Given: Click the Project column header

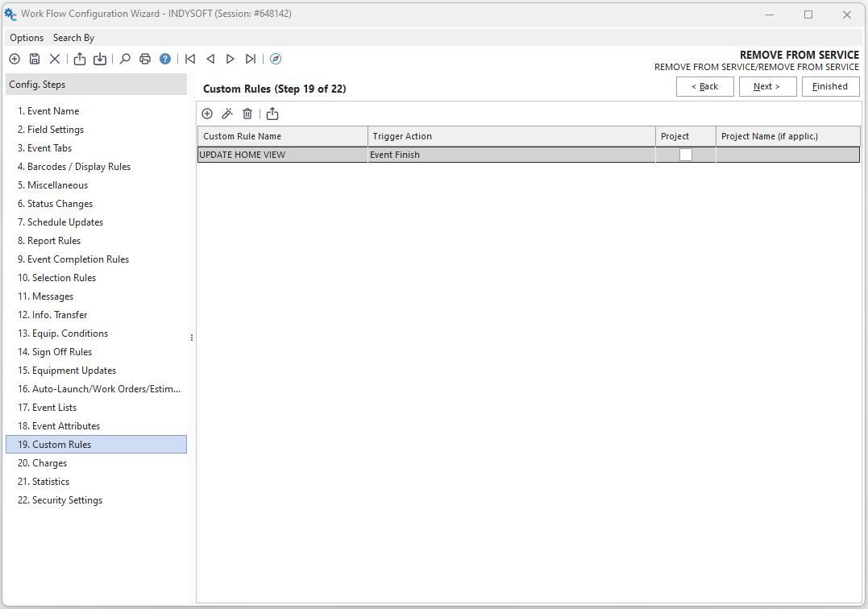Looking at the screenshot, I should point(686,136).
